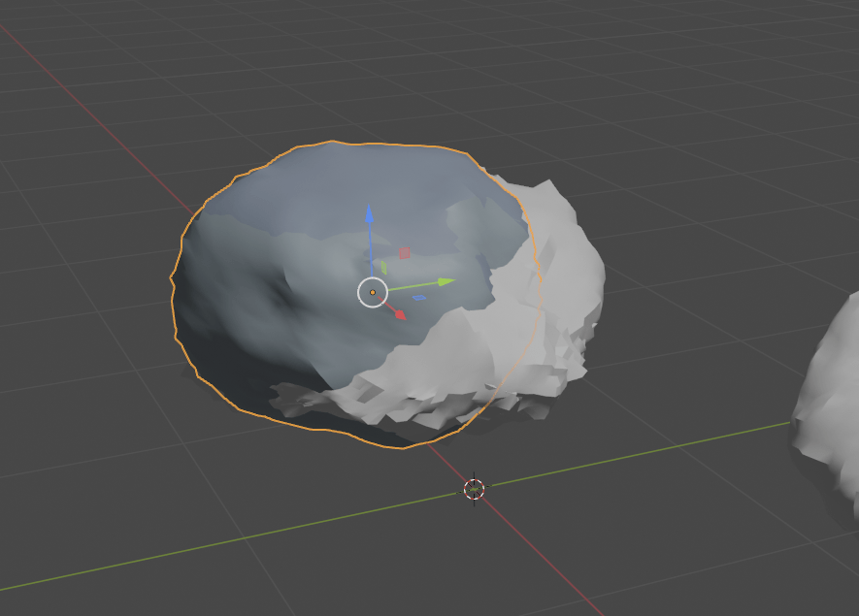Click the red X-axis arrow of the move gizmo

399,312
